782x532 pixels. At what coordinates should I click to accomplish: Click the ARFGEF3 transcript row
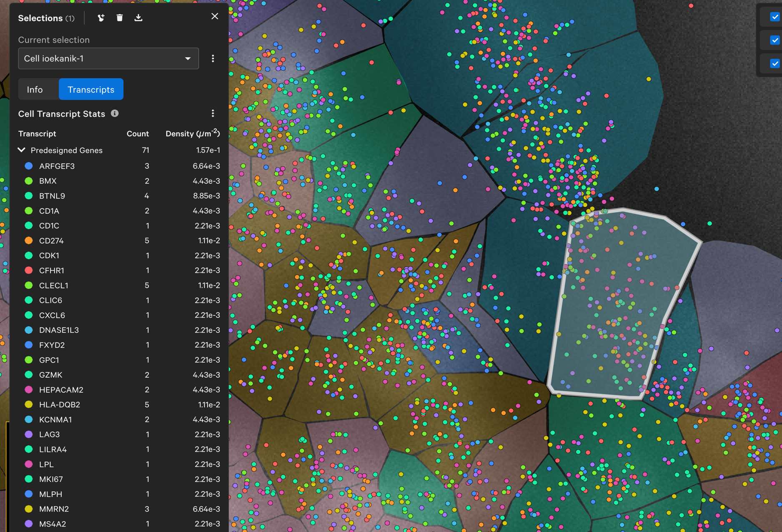(x=57, y=166)
